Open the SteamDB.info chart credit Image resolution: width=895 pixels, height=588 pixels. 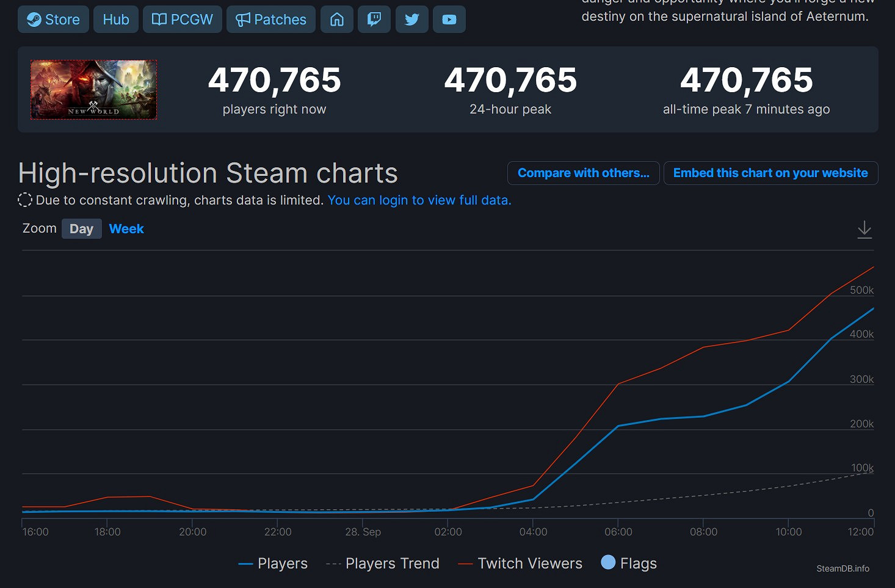click(x=842, y=568)
